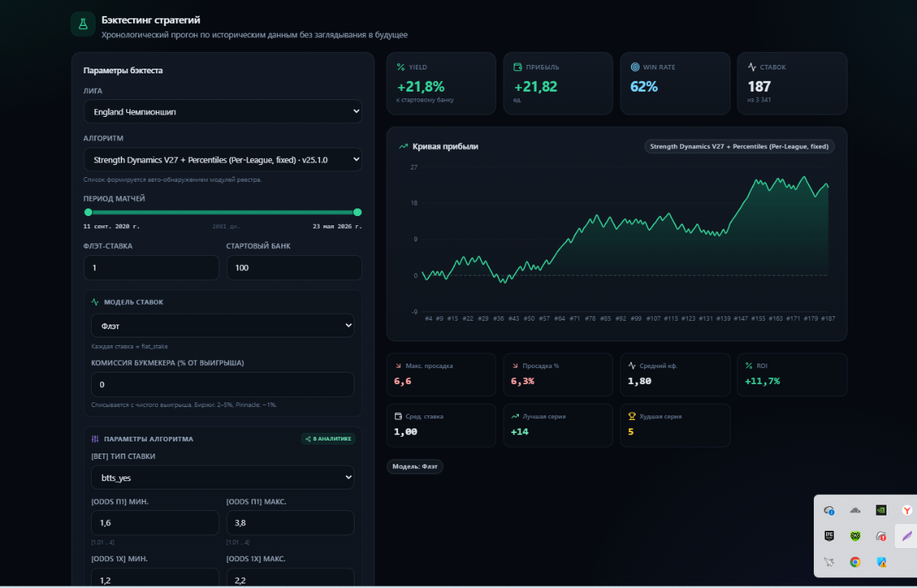Click the target icon on WIN RATE card
Screen dimensions: 917x588
point(634,67)
